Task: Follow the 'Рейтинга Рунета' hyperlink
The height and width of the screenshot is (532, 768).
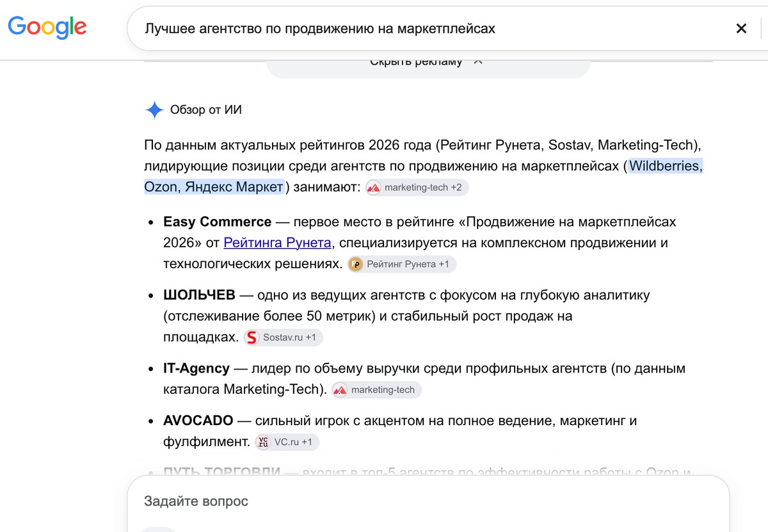Action: coord(277,243)
